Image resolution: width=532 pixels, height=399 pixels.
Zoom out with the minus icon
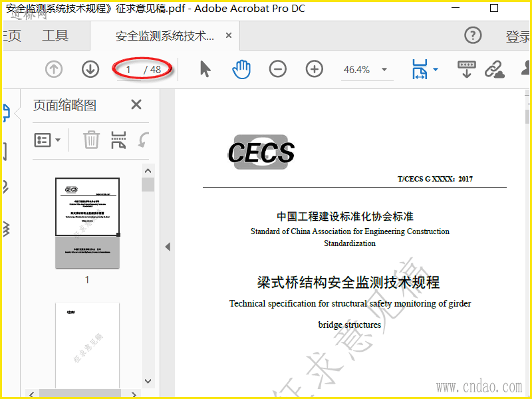tap(278, 69)
